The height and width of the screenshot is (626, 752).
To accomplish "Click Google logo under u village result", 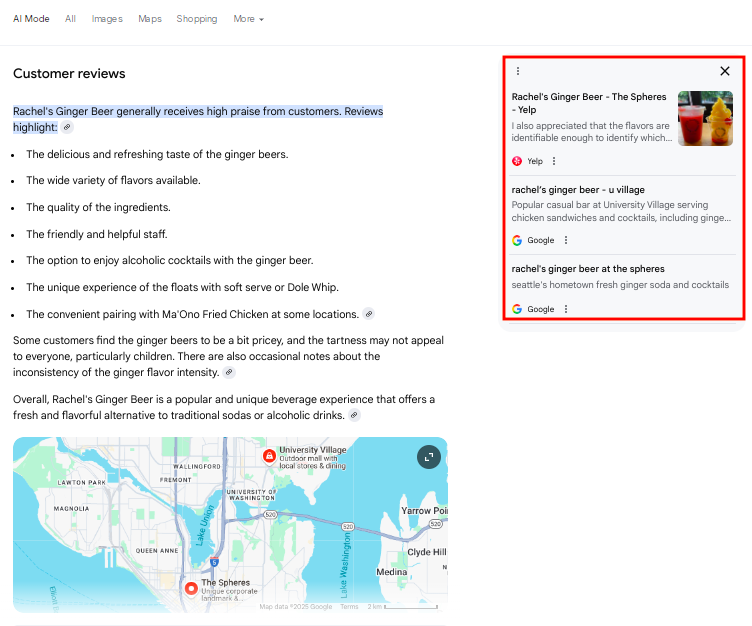I will 517,240.
